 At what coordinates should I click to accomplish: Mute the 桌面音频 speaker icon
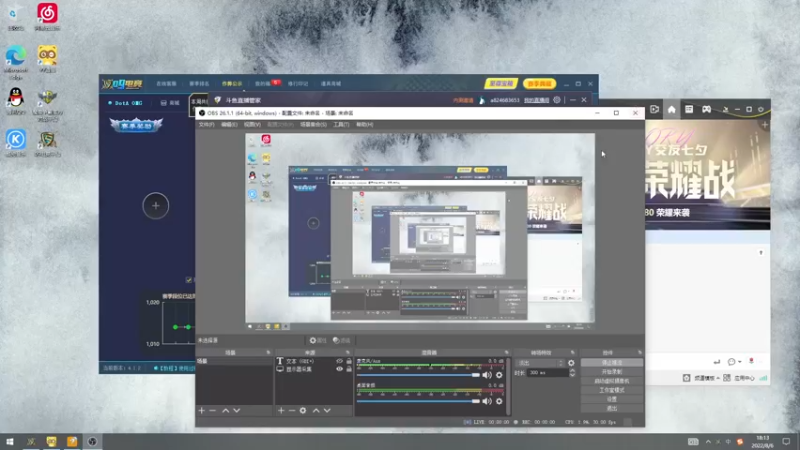coord(487,401)
